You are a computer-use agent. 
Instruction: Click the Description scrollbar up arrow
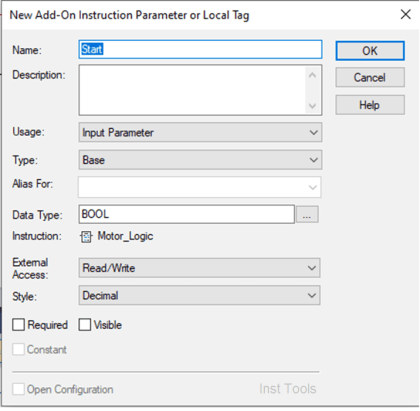312,75
